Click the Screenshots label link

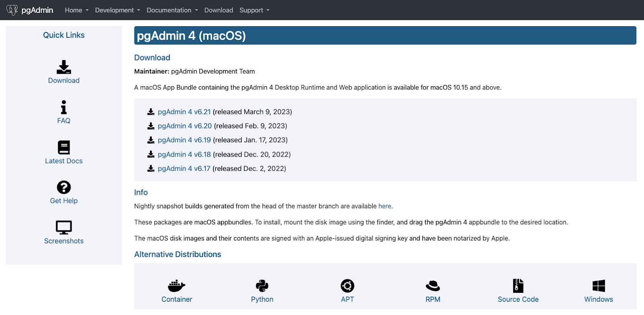click(64, 241)
